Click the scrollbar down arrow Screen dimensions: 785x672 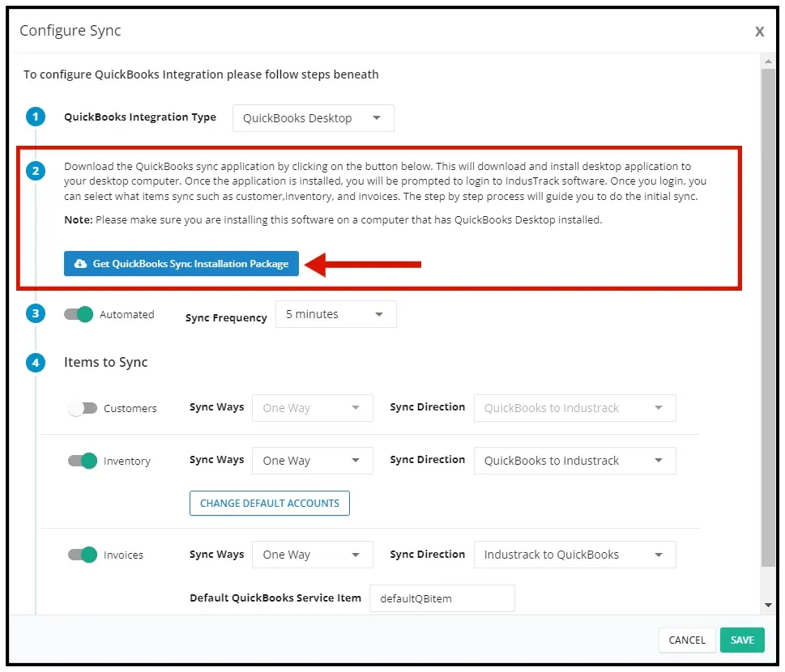click(x=768, y=605)
